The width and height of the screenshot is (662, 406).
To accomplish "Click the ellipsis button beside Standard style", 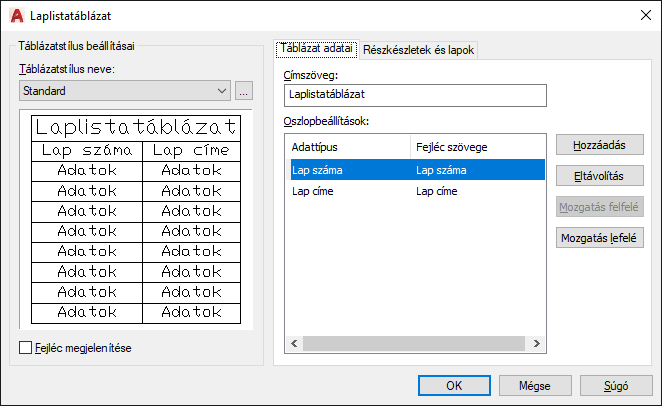I will point(244,91).
